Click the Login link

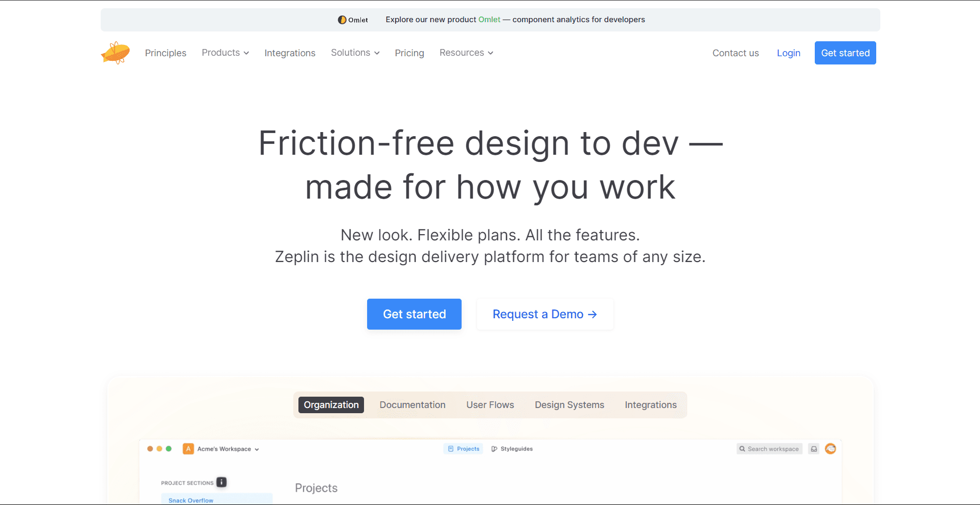(788, 53)
